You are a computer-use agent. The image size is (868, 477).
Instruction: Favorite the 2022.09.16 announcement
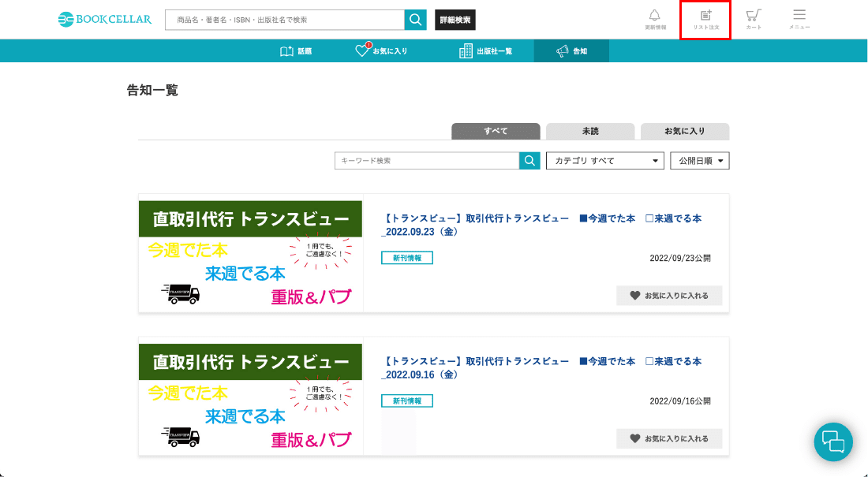coord(669,438)
